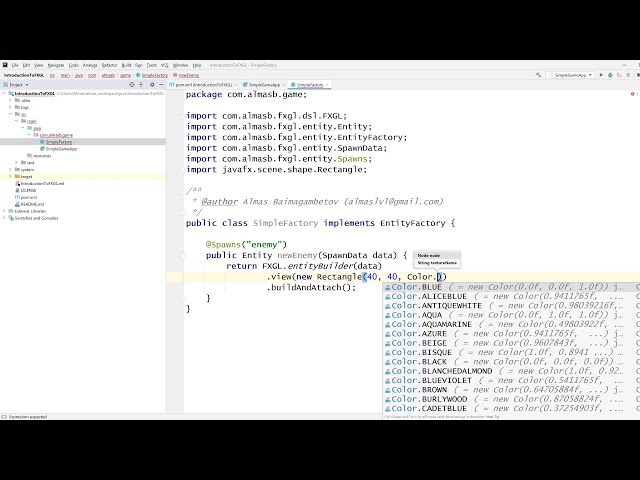The image size is (640, 480).
Task: Click the newEnemy breadcrumb
Action: (x=186, y=75)
